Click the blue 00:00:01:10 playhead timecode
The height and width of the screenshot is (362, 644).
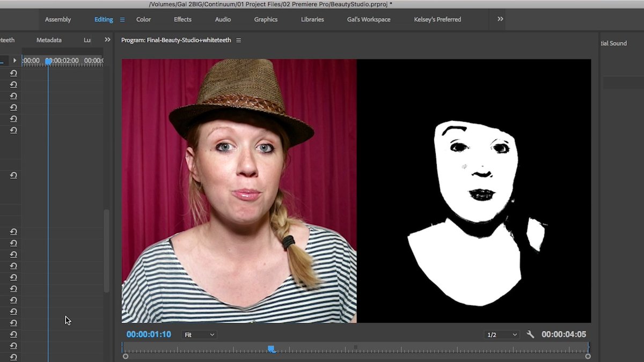pyautogui.click(x=149, y=335)
